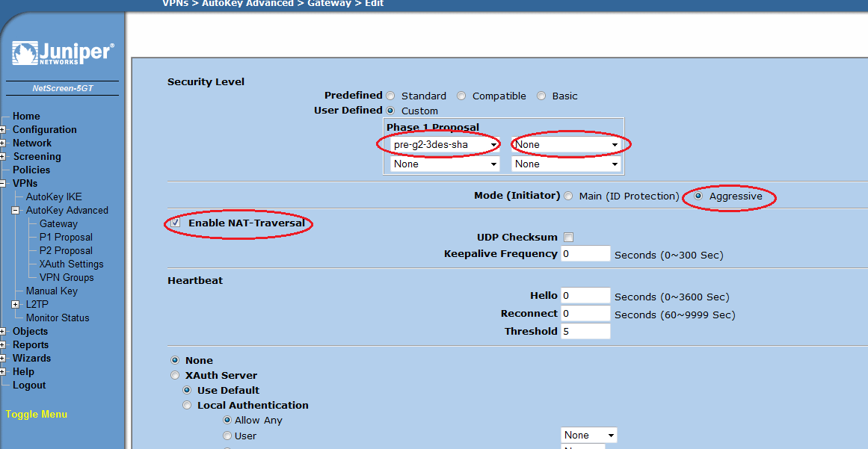Open the User dropdown set to None
This screenshot has width=868, height=449.
[589, 436]
